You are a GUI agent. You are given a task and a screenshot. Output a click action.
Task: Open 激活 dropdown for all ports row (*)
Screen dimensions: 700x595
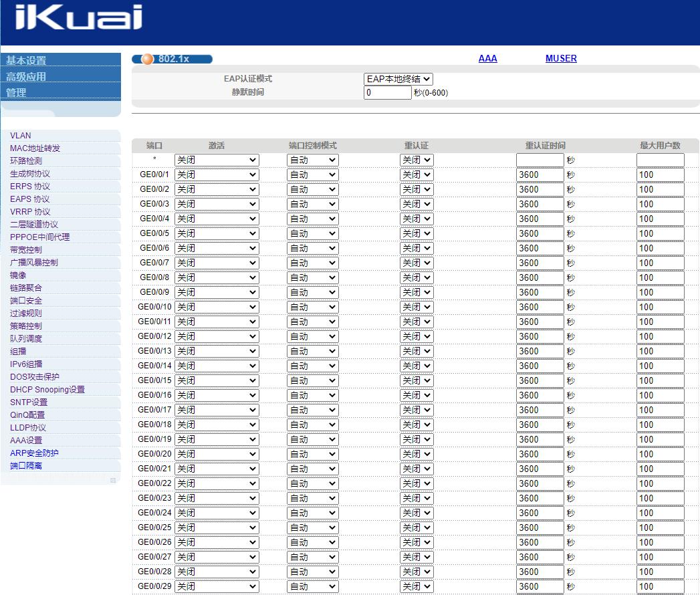click(x=217, y=160)
